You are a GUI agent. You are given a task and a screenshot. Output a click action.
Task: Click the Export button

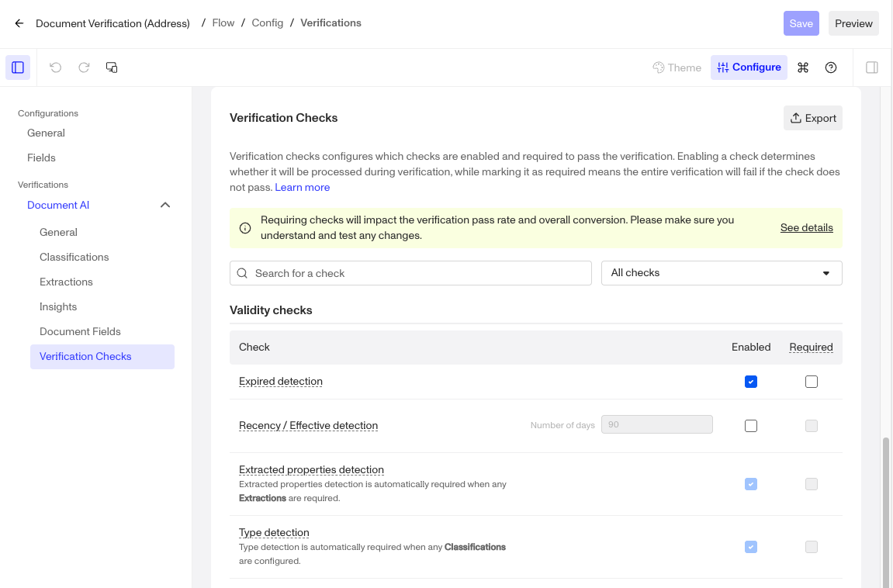tap(812, 118)
